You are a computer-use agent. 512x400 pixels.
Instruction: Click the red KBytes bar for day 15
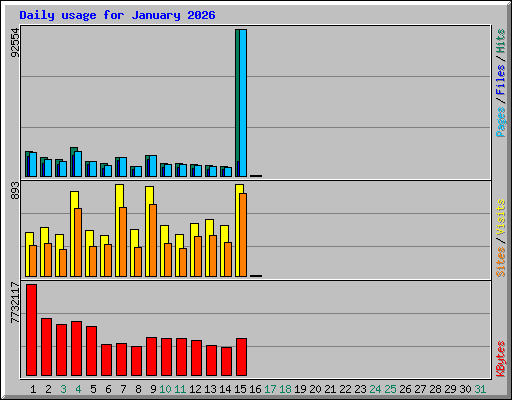pos(241,357)
